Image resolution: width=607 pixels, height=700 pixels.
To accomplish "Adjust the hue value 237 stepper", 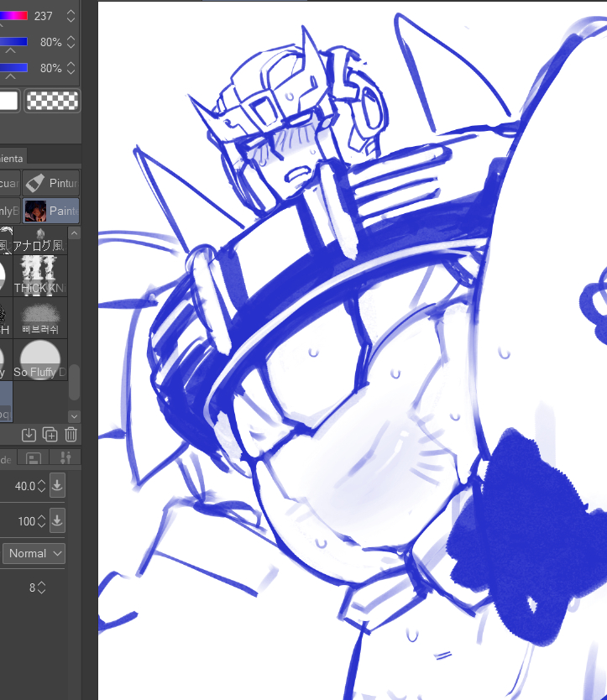I will point(71,16).
